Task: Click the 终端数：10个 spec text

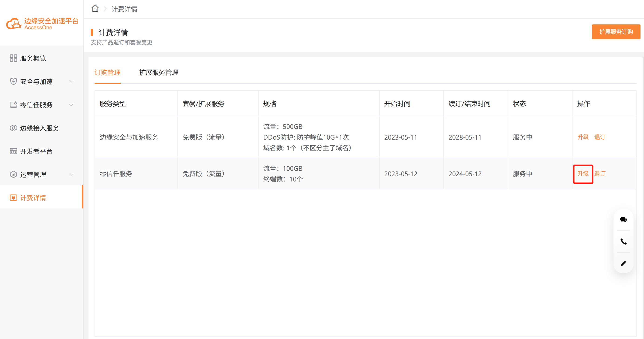Action: click(x=283, y=179)
